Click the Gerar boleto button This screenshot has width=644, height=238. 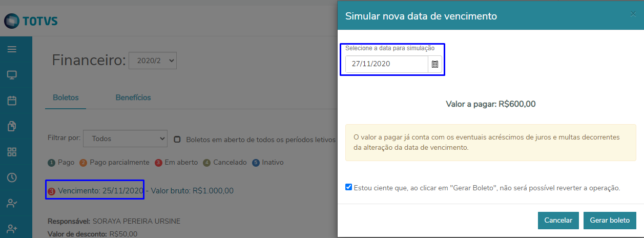pyautogui.click(x=610, y=220)
